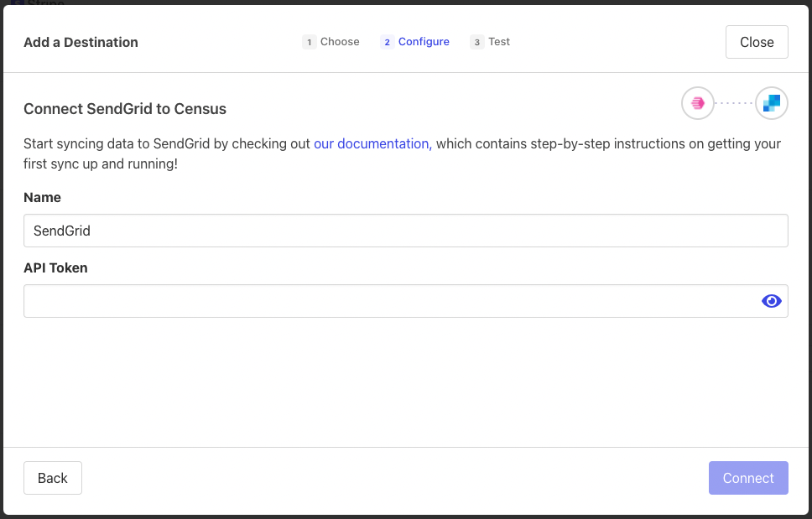Click the blue SendGrid logo icon
This screenshot has height=519, width=812.
(771, 103)
